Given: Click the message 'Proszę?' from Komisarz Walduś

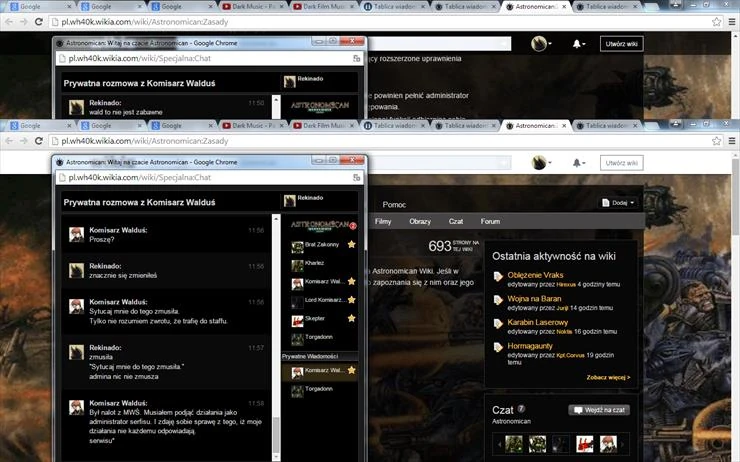Looking at the screenshot, I should click(101, 239).
